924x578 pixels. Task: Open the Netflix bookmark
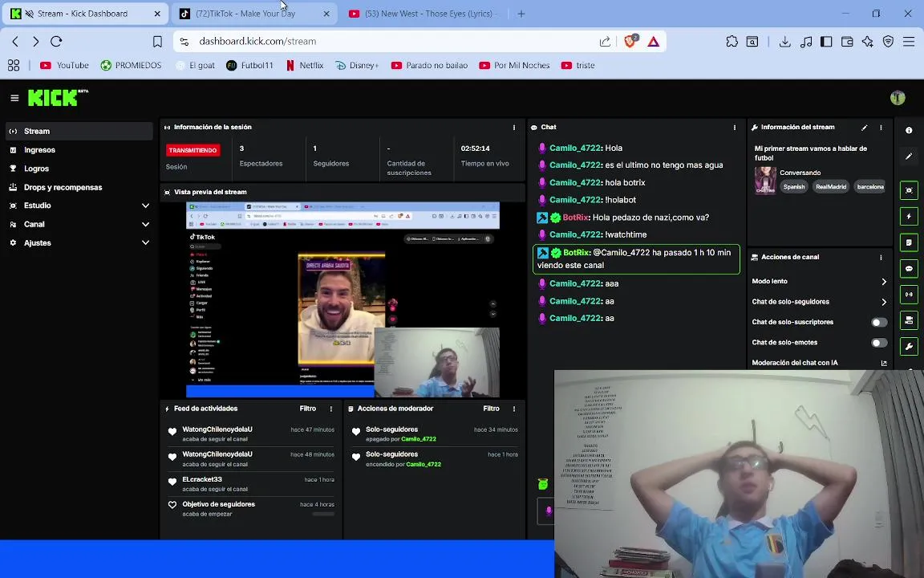[x=304, y=66]
